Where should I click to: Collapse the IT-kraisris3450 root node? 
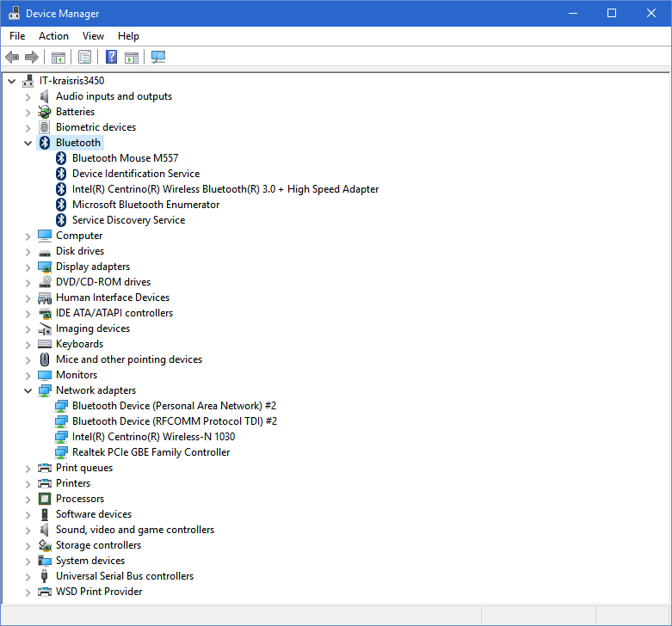[x=12, y=81]
